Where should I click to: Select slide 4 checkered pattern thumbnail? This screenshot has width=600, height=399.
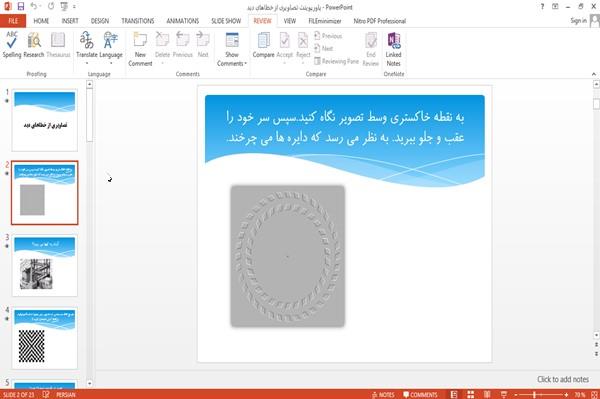click(x=45, y=338)
